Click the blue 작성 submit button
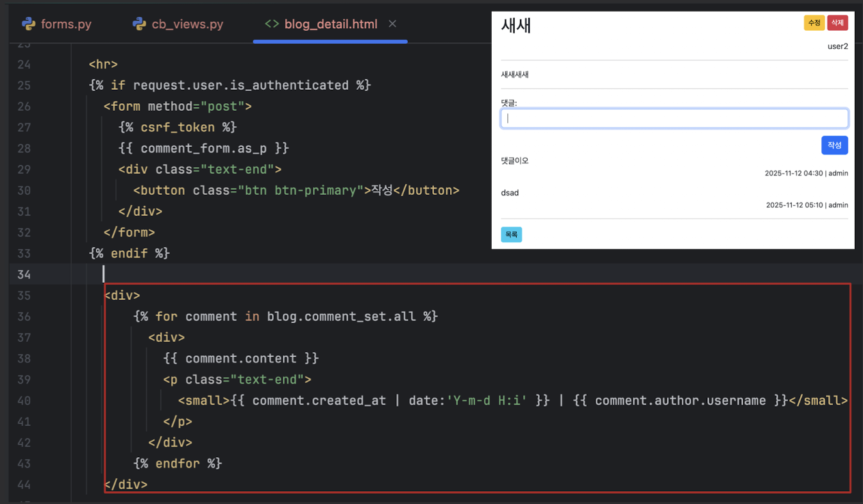This screenshot has width=863, height=504. click(x=834, y=145)
